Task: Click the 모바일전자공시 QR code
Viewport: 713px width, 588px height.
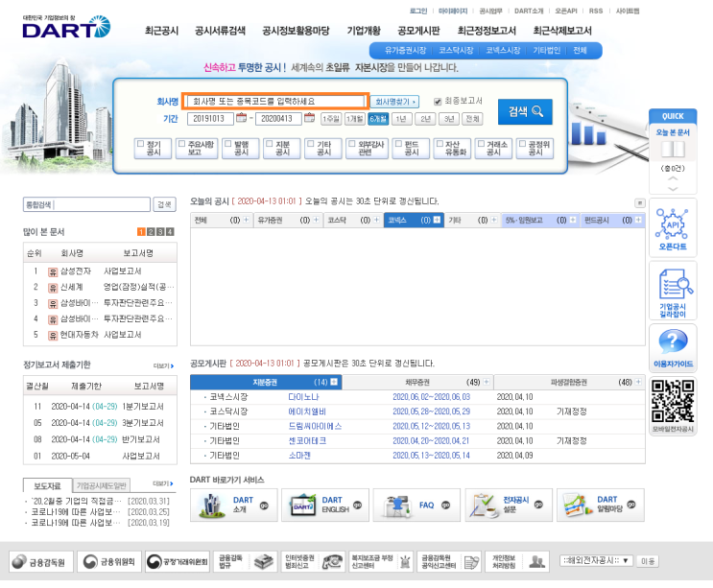Action: (673, 401)
